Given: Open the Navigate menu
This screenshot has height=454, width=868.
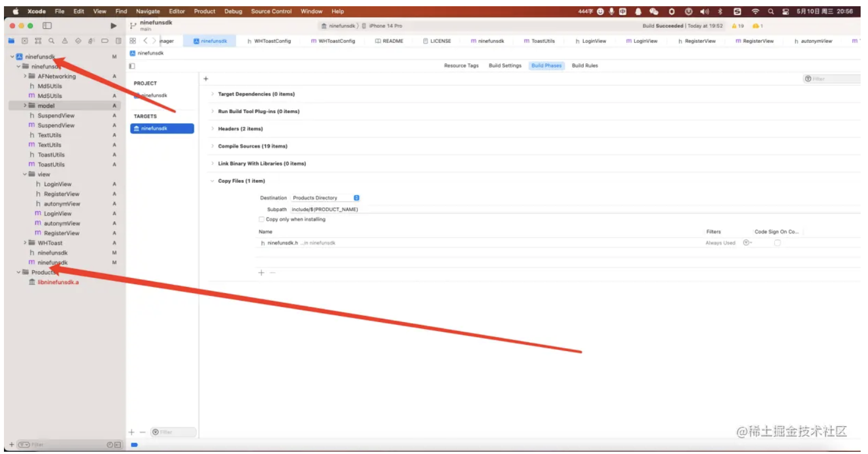Looking at the screenshot, I should pyautogui.click(x=148, y=11).
